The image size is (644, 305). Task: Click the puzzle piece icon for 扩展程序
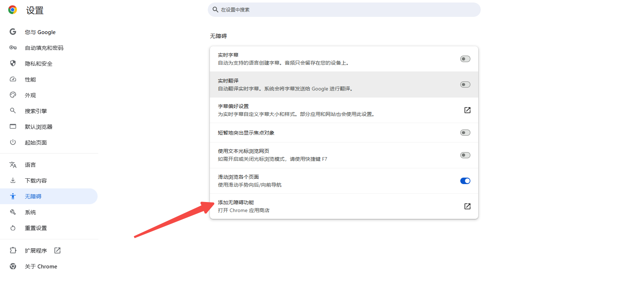13,250
